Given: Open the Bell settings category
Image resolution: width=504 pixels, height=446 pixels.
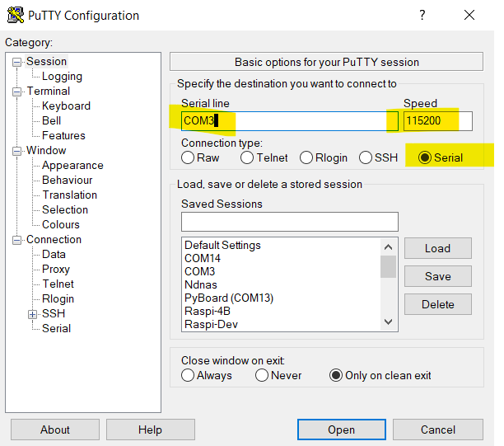Looking at the screenshot, I should click(x=51, y=120).
